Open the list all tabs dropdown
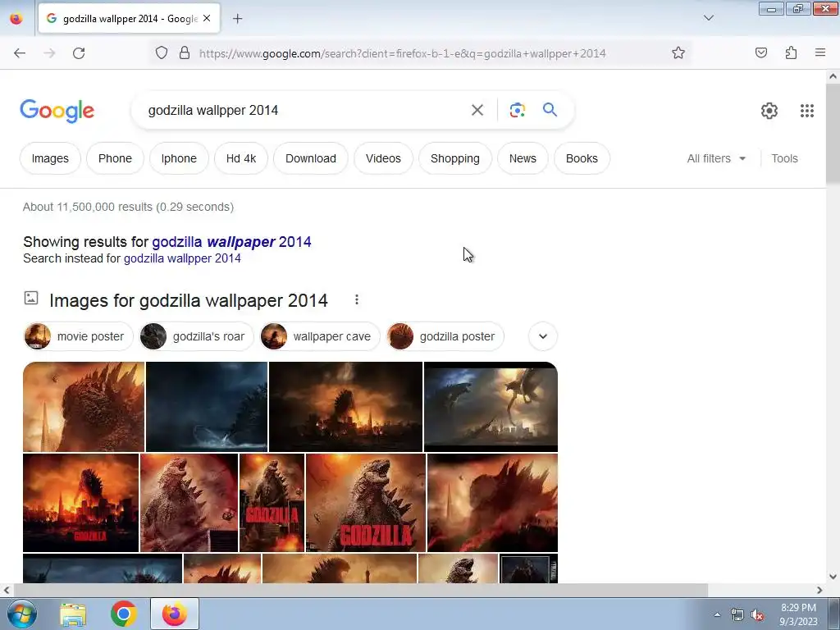Viewport: 840px width, 630px height. (x=708, y=18)
